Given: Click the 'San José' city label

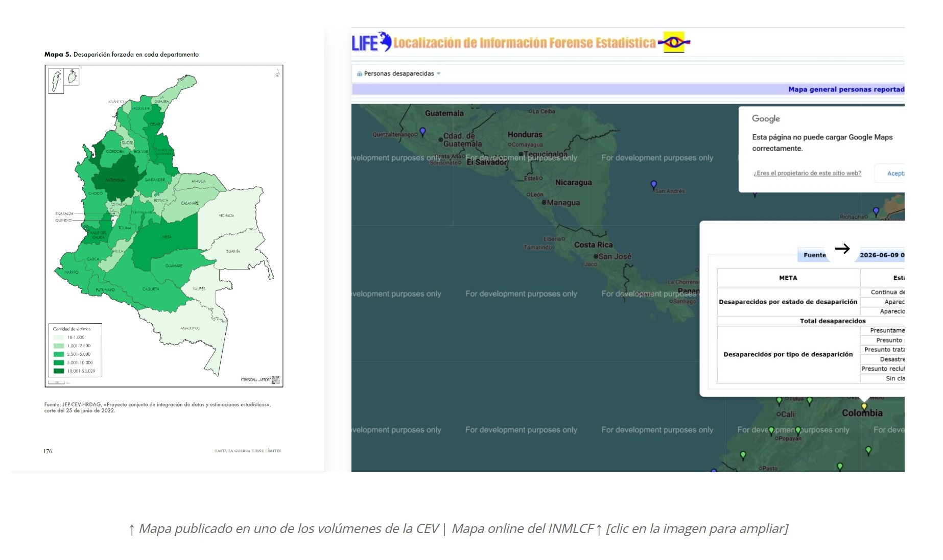Looking at the screenshot, I should [615, 256].
